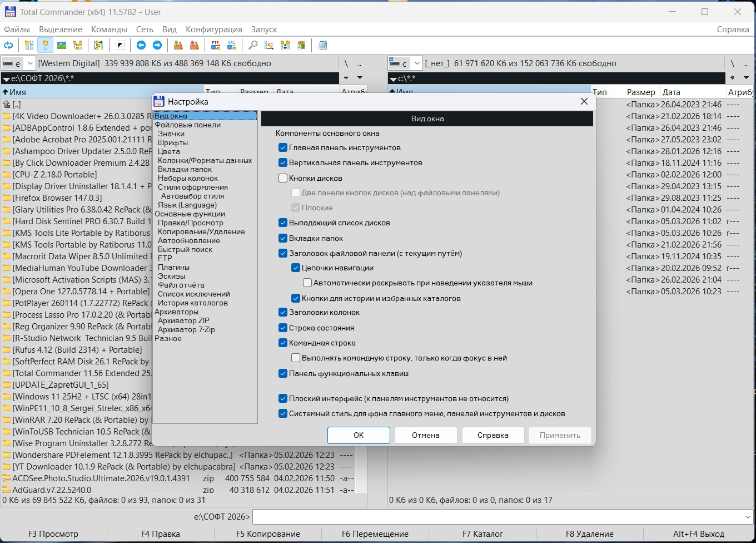Toggle 'Главная панель инструментов' checkbox
Screen dimensions: 756x543
(x=283, y=148)
